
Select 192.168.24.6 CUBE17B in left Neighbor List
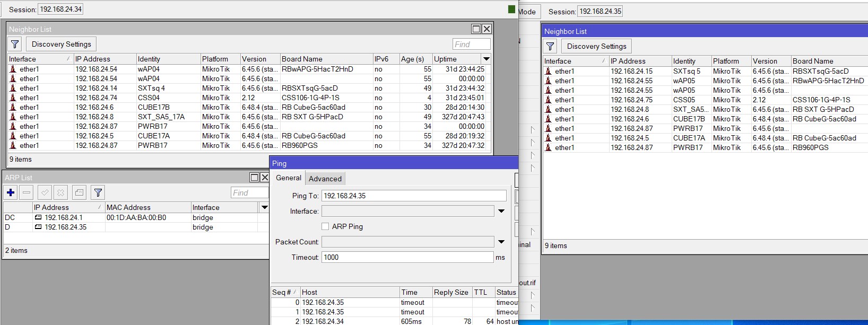point(249,107)
